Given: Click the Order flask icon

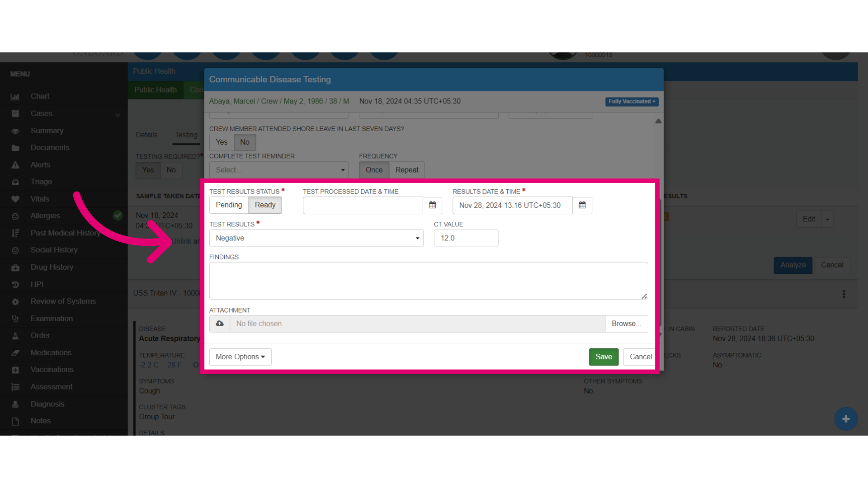Looking at the screenshot, I should point(15,335).
